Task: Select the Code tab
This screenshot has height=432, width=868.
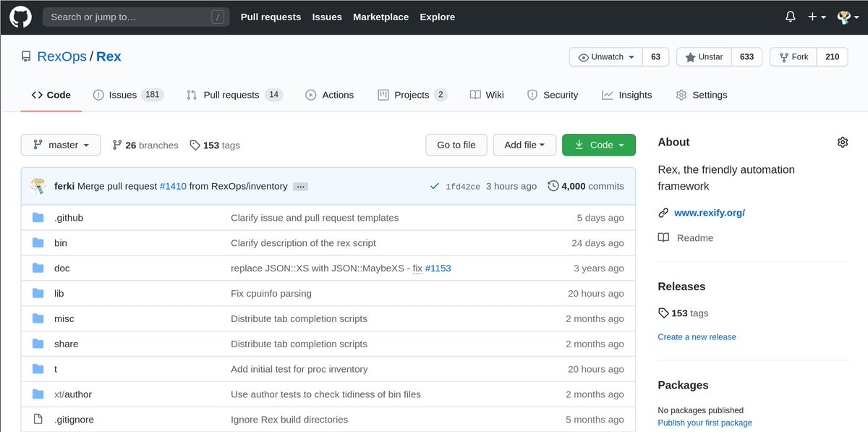Action: click(x=51, y=95)
